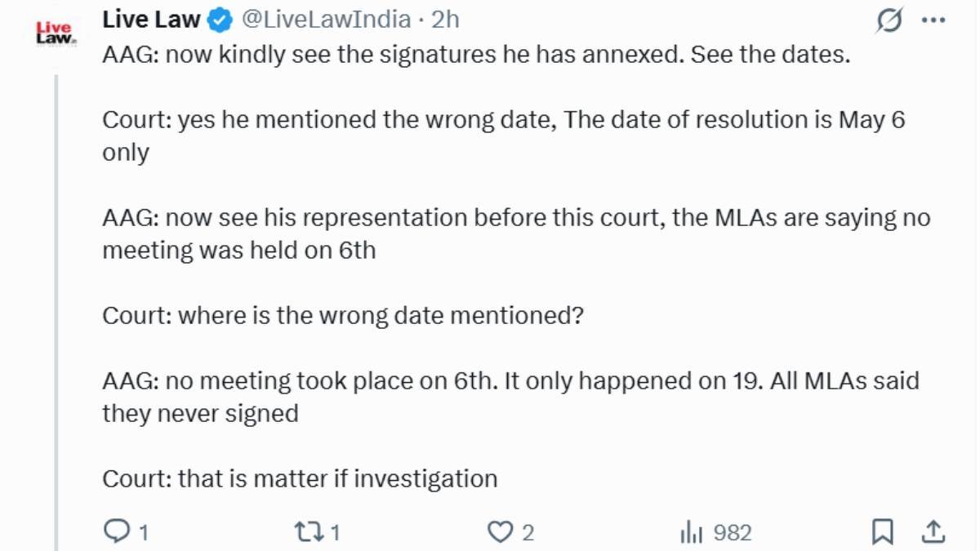This screenshot has width=980, height=551.
Task: Click the reply count number 1
Action: pyautogui.click(x=144, y=533)
